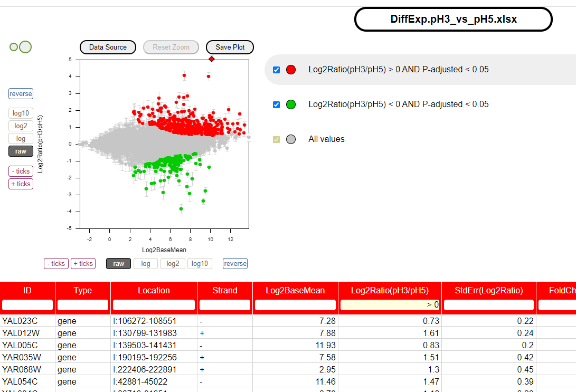Viewport: 576px width, 392px height.
Task: Set X axis scale to raw
Action: [x=119, y=264]
